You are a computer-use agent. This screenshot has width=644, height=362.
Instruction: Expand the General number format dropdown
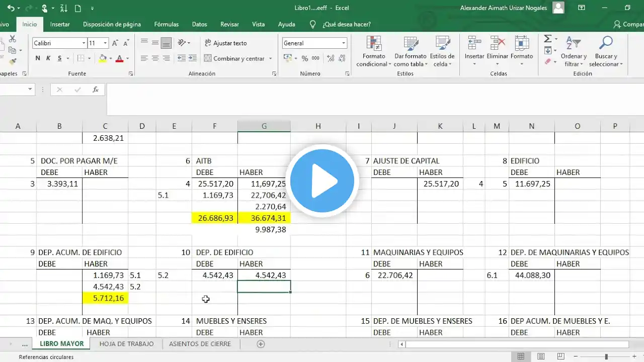tap(344, 43)
